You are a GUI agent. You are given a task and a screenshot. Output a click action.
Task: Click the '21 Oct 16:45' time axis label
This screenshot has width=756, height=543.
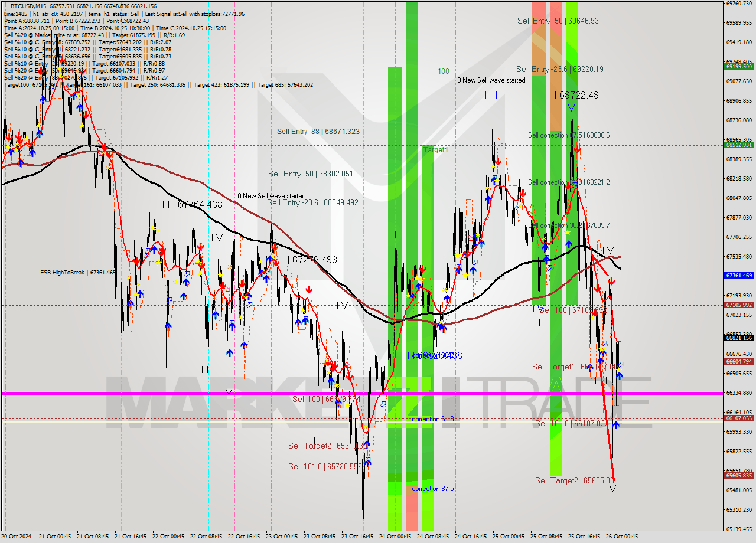pos(130,537)
